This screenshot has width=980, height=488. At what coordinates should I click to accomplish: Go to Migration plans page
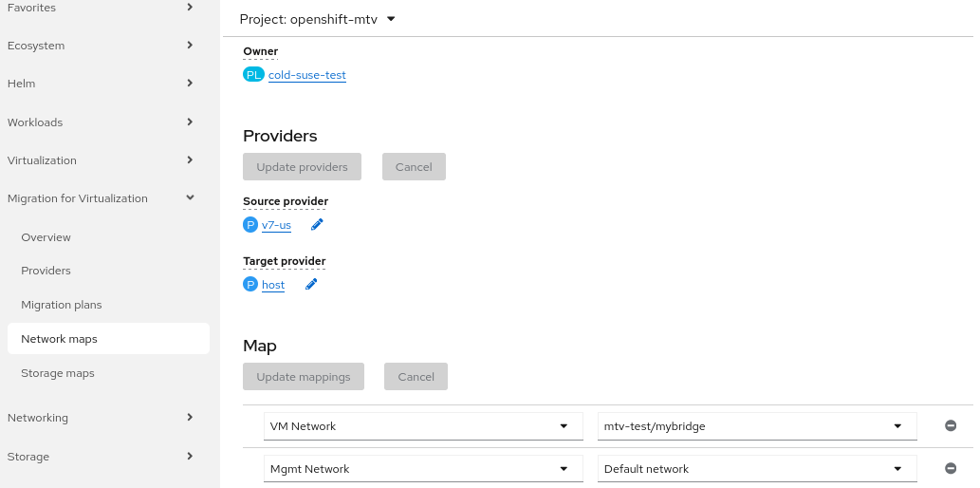point(62,305)
